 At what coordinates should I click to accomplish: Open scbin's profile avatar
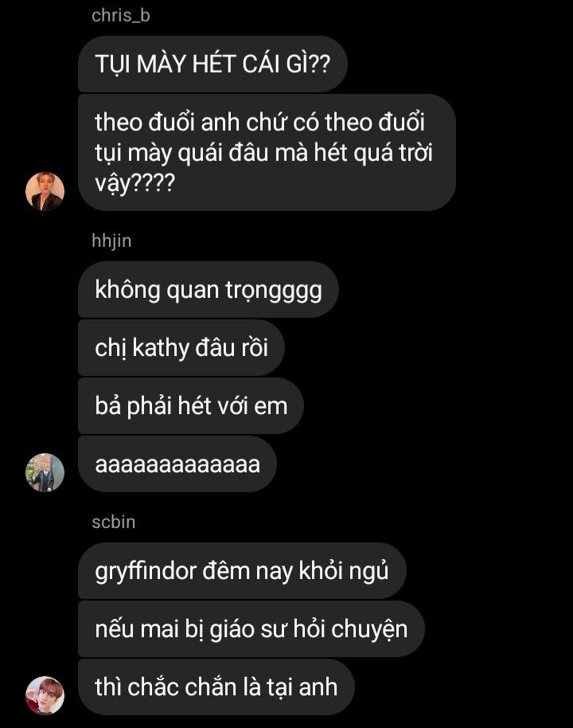(x=45, y=695)
